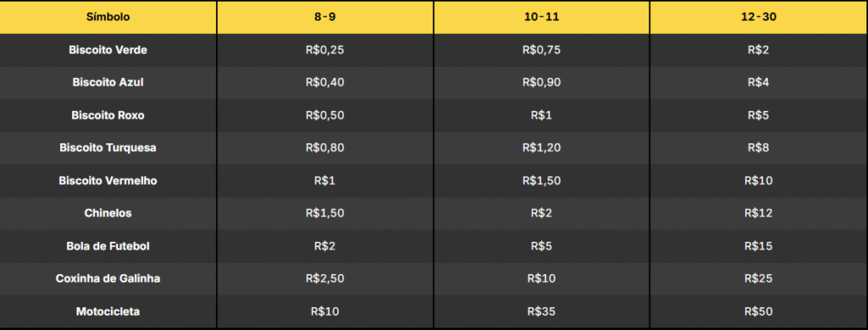Select the Motocicleta row label
The width and height of the screenshot is (868, 330).
108,311
